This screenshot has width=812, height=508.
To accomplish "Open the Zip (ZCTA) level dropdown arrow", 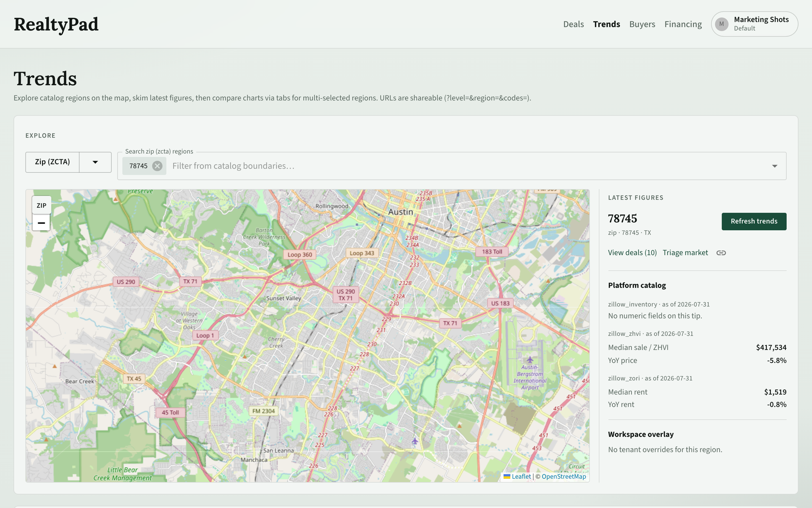I will point(95,162).
